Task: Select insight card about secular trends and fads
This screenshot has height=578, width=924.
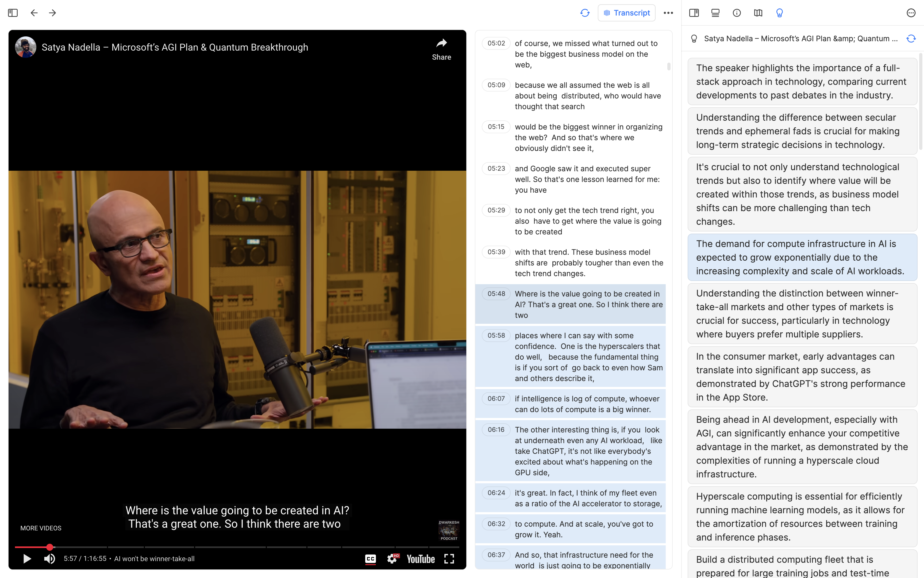Action: coord(802,131)
